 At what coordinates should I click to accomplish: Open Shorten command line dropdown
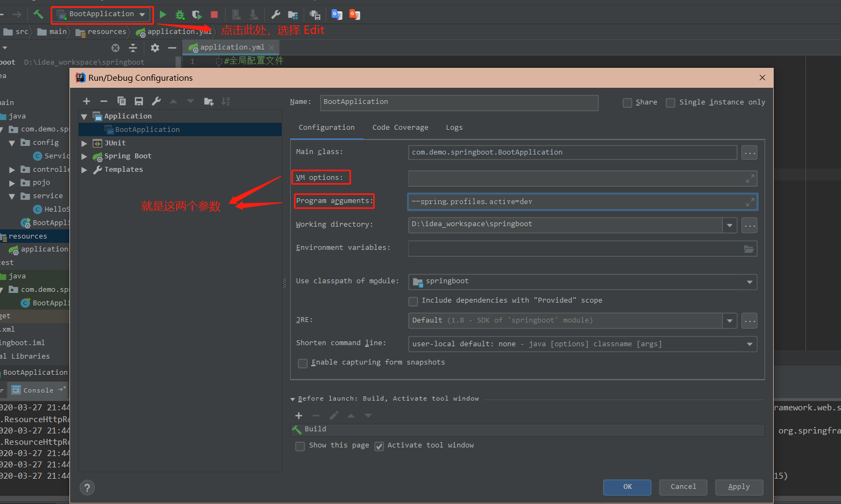[x=749, y=344]
